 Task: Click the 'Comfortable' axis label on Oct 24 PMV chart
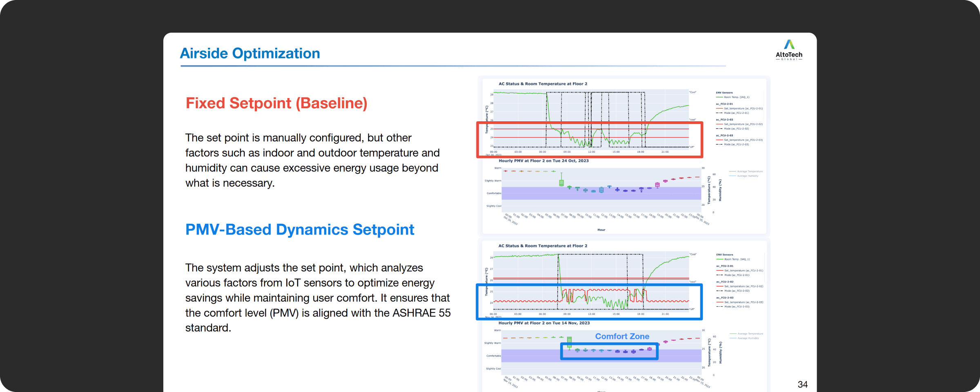494,194
